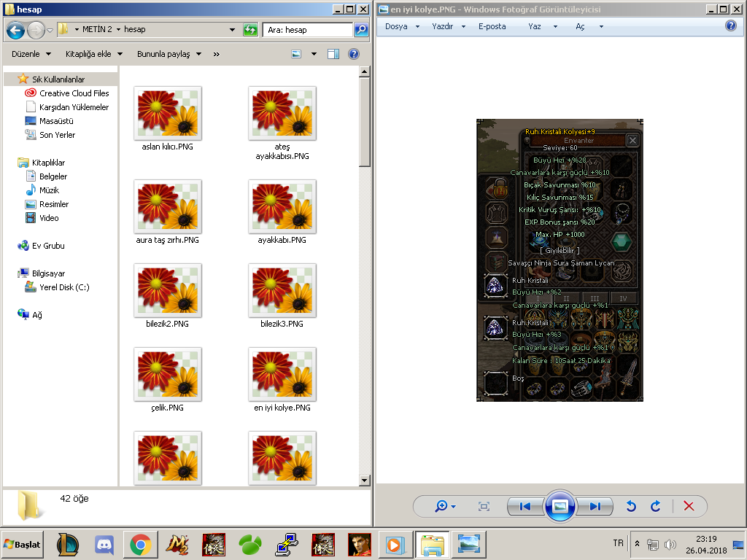Click the Ara: hesap search field
747x560 pixels.
tap(307, 29)
